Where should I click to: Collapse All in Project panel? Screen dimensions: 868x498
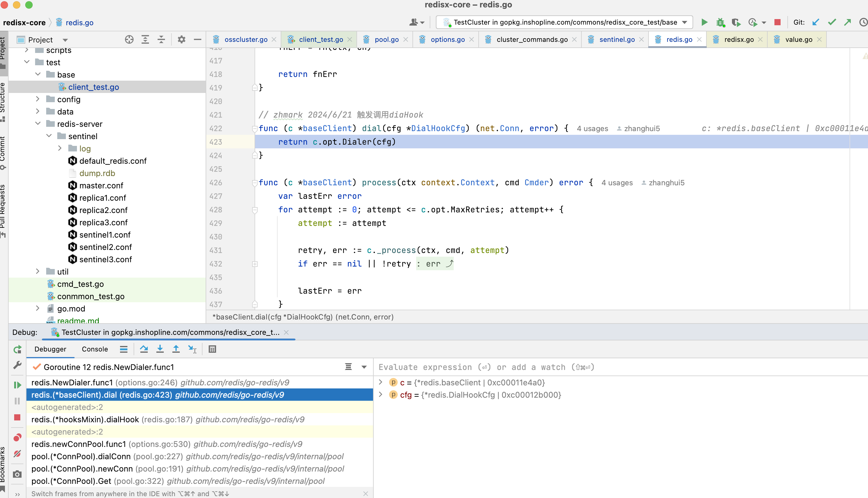click(161, 40)
